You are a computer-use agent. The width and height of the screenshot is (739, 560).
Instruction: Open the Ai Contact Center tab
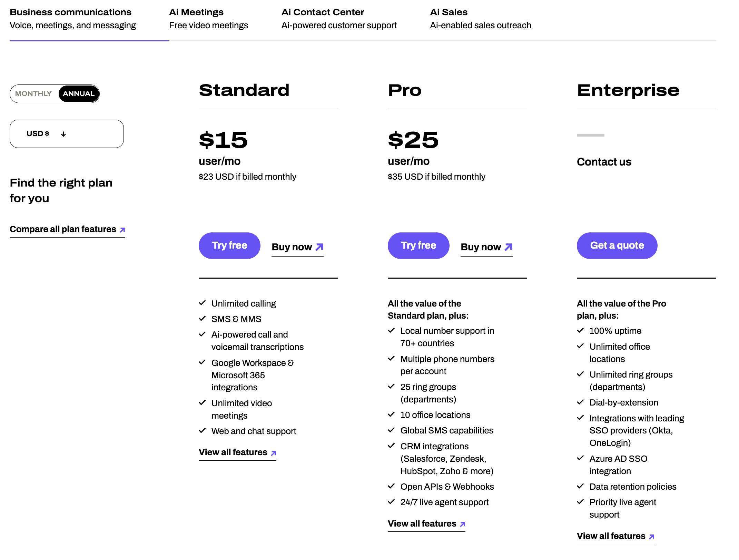[x=339, y=19]
